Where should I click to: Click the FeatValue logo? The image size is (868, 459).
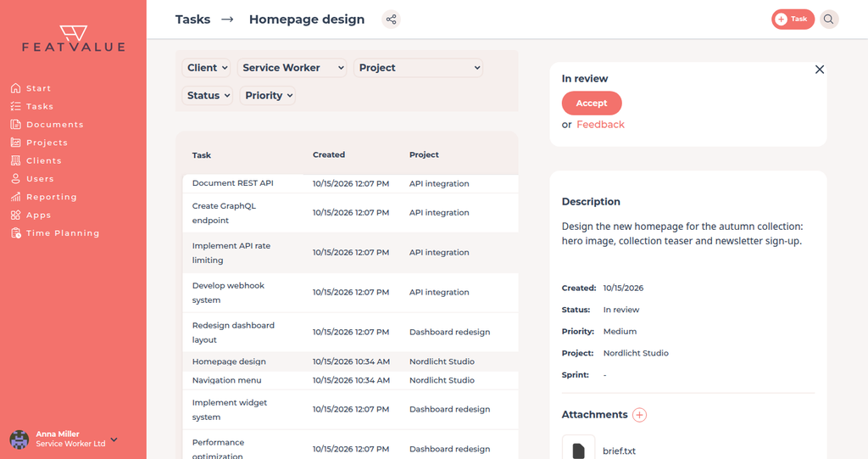coord(73,38)
